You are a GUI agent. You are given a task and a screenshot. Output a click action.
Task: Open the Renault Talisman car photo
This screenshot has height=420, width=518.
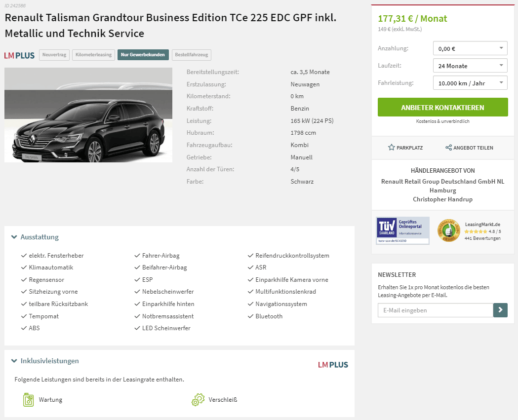(x=88, y=115)
